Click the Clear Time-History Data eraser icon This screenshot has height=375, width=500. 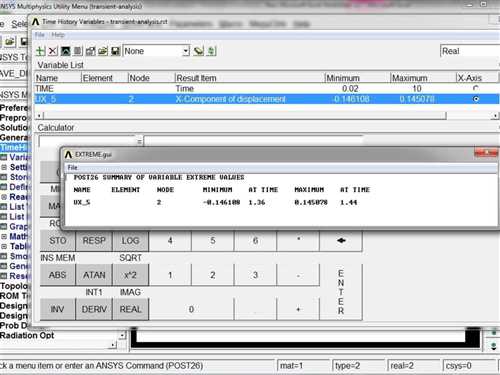(198, 51)
